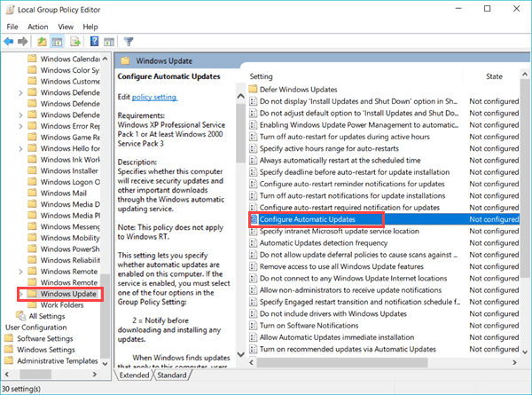Click settings list horizontal scroll left arrow

pos(252,362)
